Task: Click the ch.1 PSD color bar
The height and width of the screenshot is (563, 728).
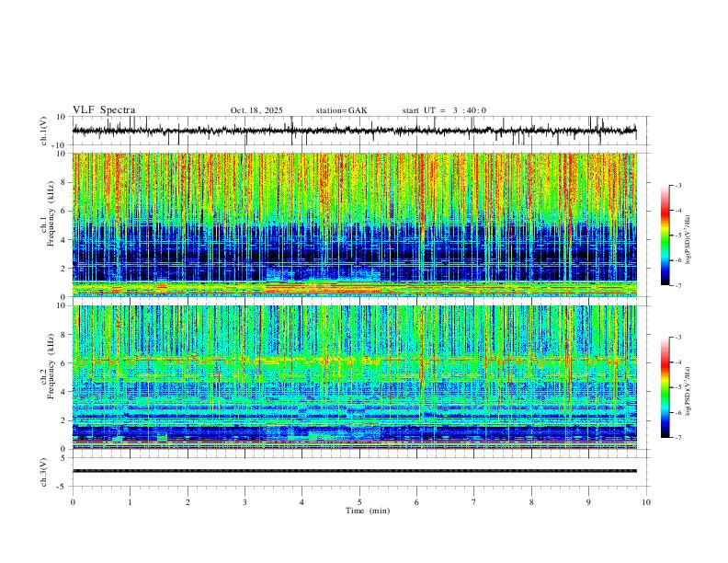Action: 665,236
